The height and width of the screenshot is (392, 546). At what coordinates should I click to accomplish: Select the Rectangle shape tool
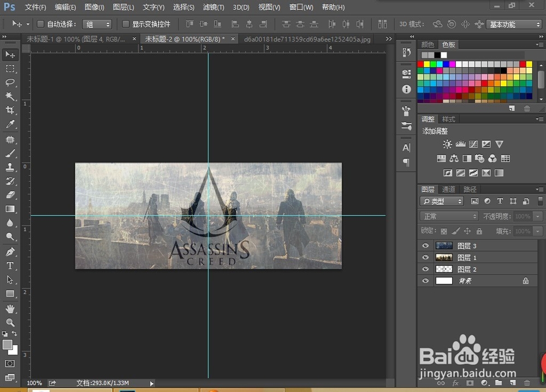10,294
